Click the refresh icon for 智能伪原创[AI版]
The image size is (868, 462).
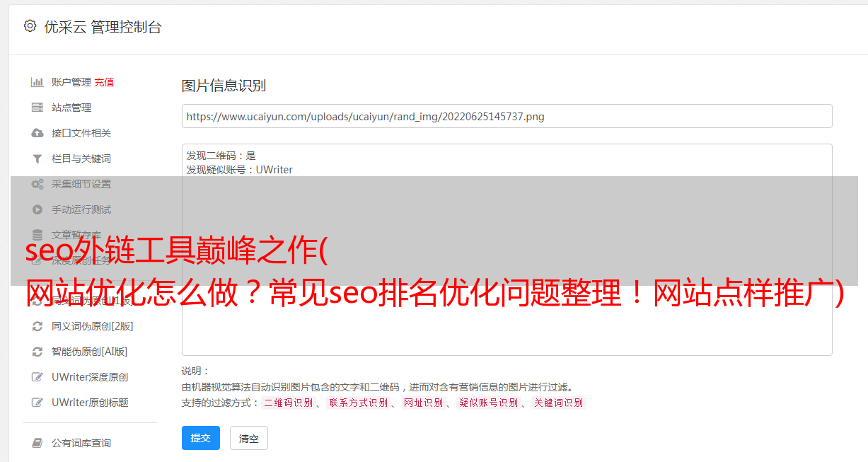click(x=37, y=352)
